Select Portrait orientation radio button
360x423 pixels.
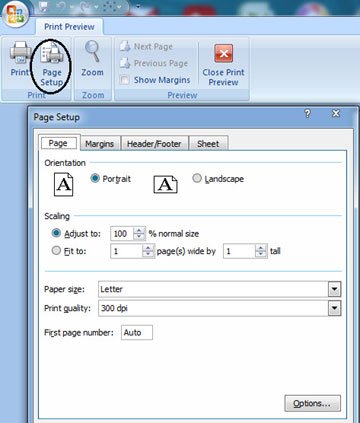pyautogui.click(x=95, y=178)
